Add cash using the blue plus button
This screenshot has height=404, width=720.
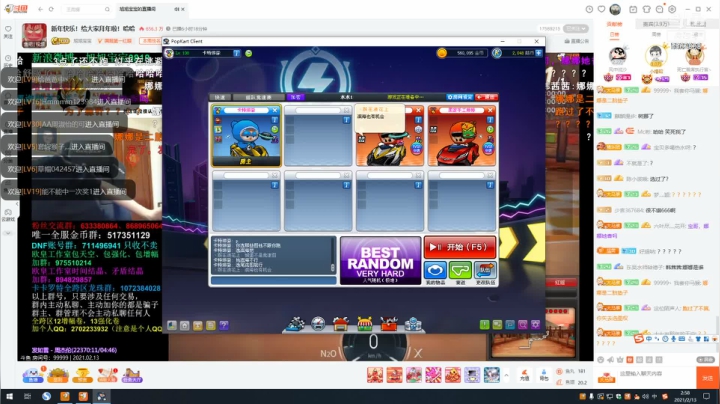tap(539, 53)
